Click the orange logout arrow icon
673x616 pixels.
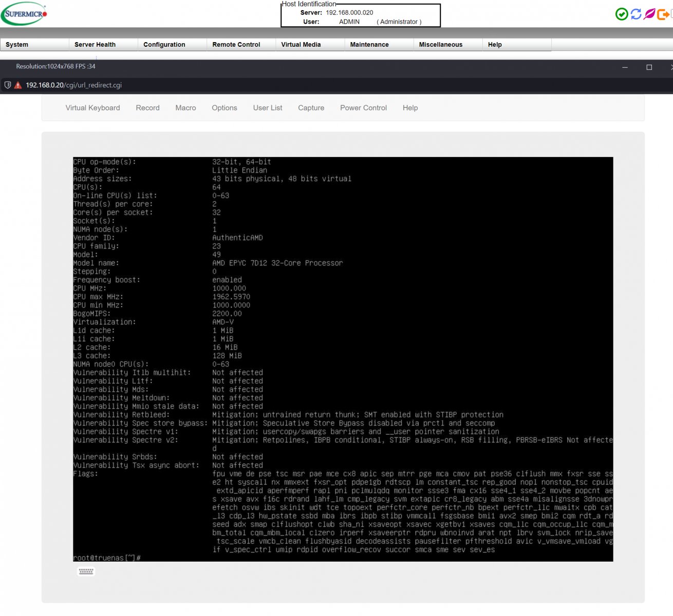(663, 14)
